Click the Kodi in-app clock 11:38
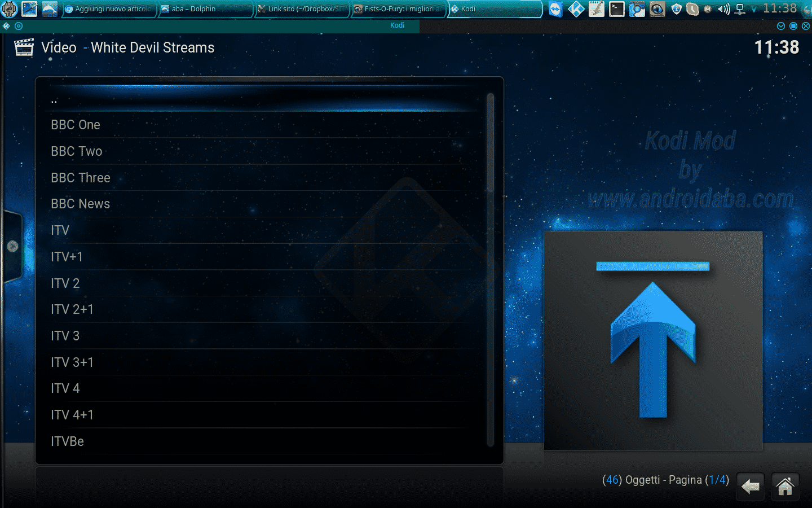Screen dimensions: 812x508 (776, 47)
